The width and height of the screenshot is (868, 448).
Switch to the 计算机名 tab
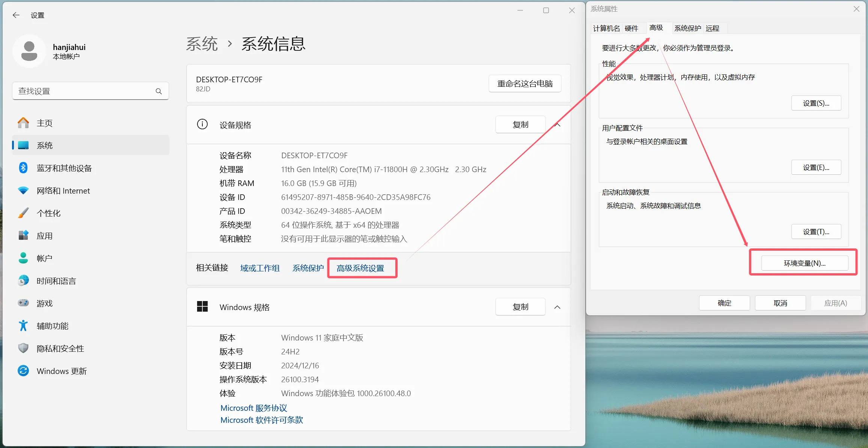point(606,29)
